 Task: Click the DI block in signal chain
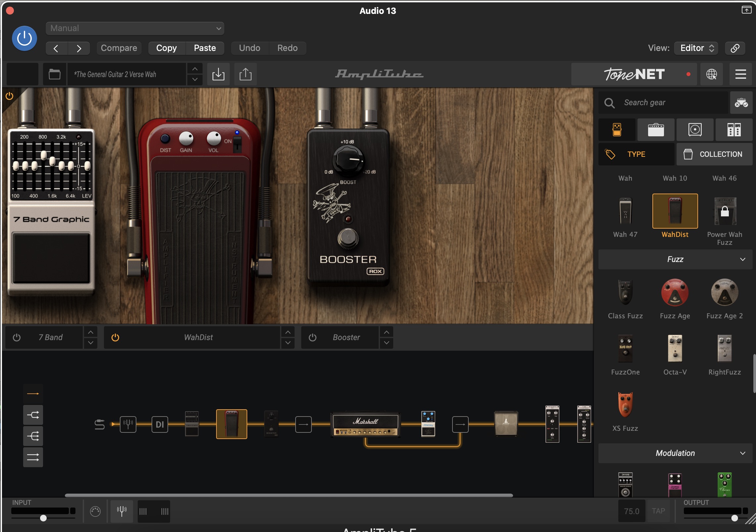tap(160, 424)
